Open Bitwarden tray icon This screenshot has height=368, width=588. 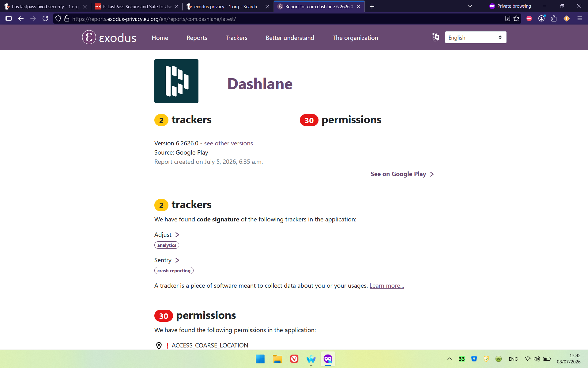point(474,359)
